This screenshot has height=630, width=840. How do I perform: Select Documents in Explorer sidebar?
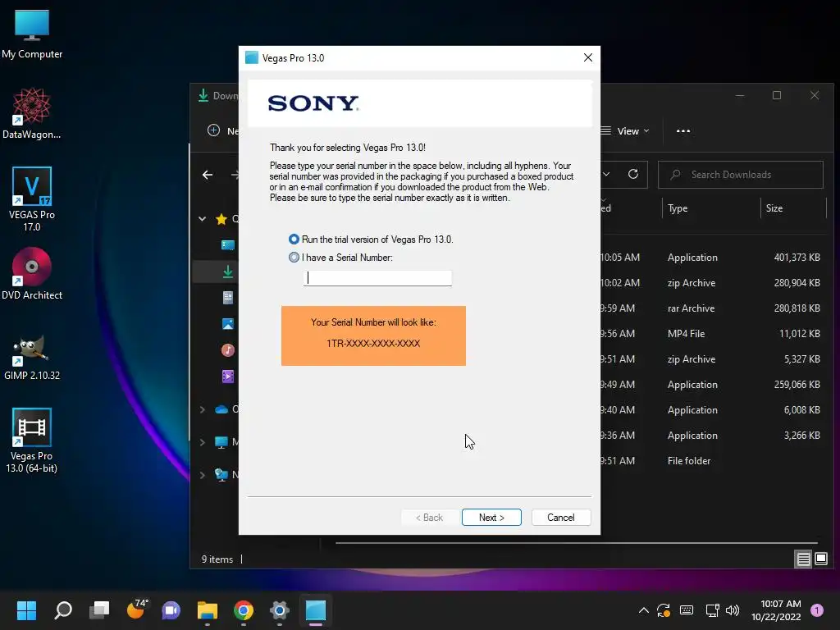point(228,297)
